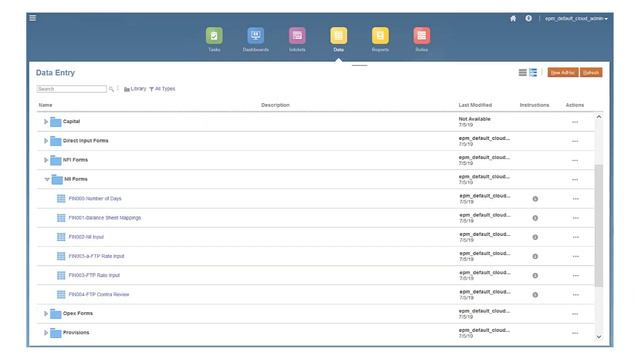The image size is (640, 360).
Task: Expand the NFI Forms folder
Action: 46,160
